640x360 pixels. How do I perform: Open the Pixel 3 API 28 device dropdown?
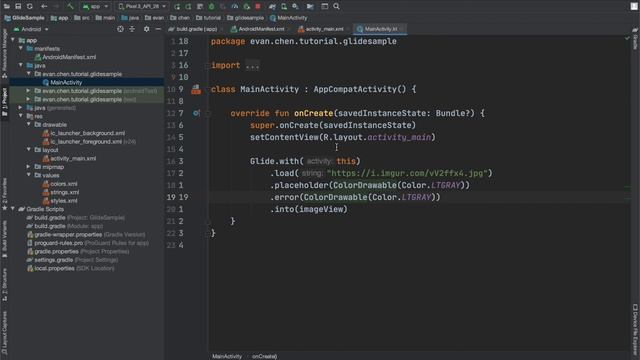point(142,7)
